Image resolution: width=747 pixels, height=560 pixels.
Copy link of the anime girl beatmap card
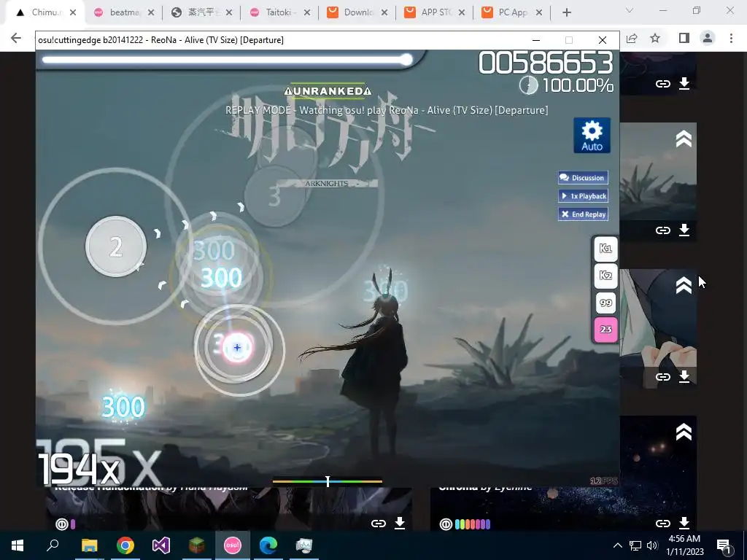662,377
